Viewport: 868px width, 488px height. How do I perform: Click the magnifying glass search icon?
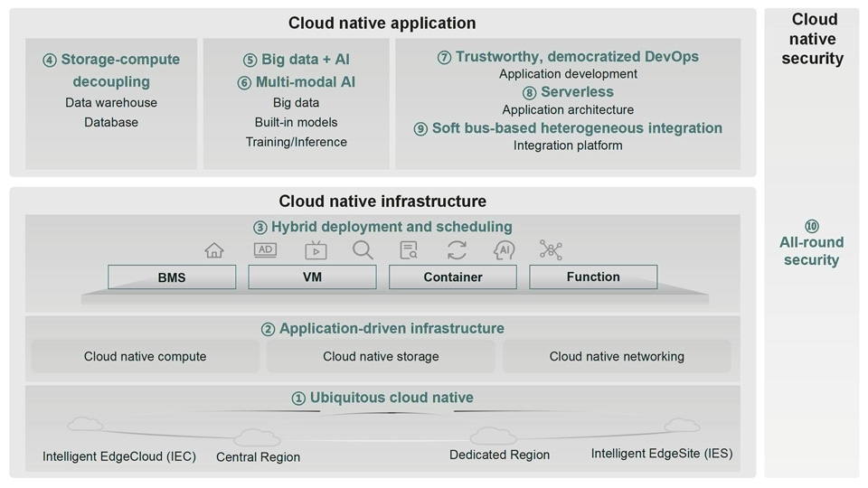[x=363, y=250]
